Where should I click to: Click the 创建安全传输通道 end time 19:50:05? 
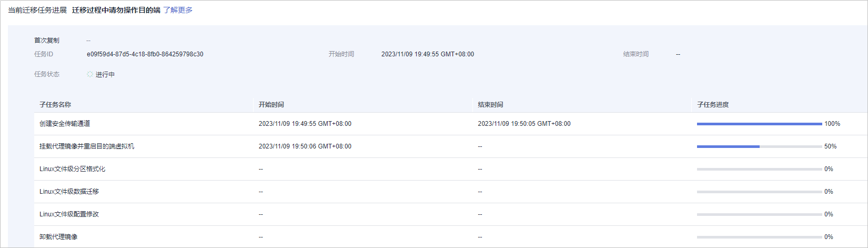click(x=524, y=124)
